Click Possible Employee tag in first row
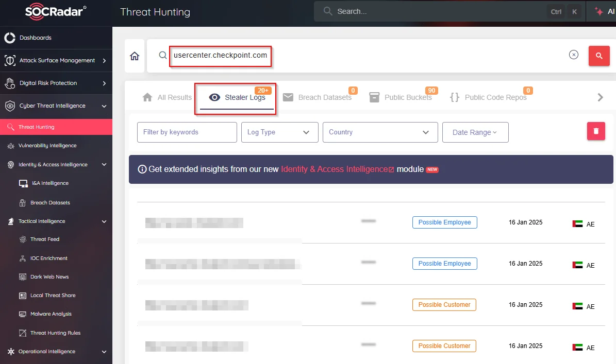This screenshot has width=616, height=364. click(445, 222)
